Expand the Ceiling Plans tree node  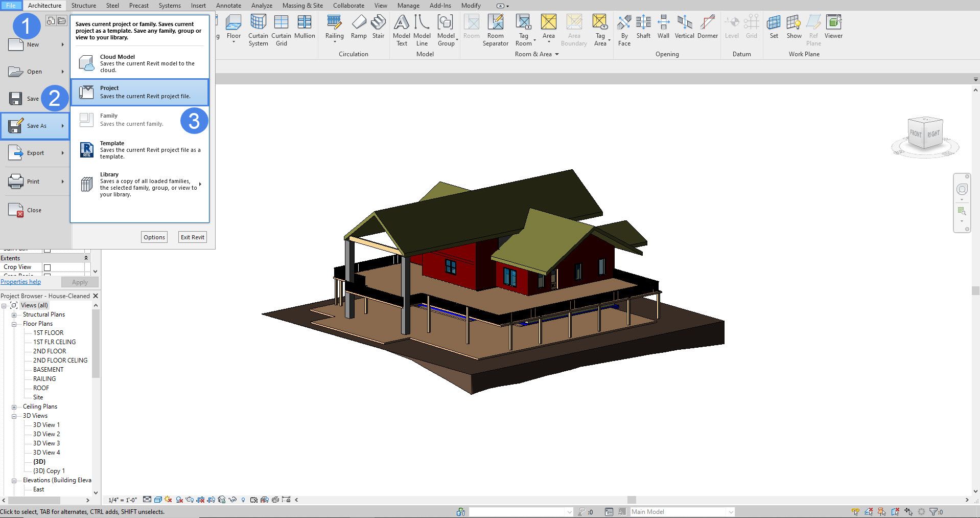(x=14, y=407)
